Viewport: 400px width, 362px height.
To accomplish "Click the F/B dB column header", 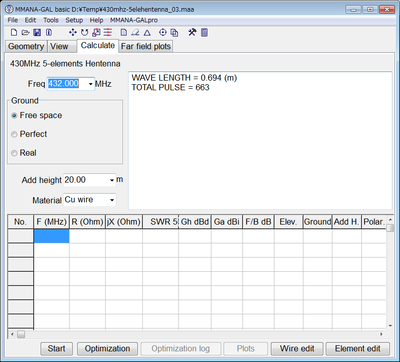I will pos(258,222).
